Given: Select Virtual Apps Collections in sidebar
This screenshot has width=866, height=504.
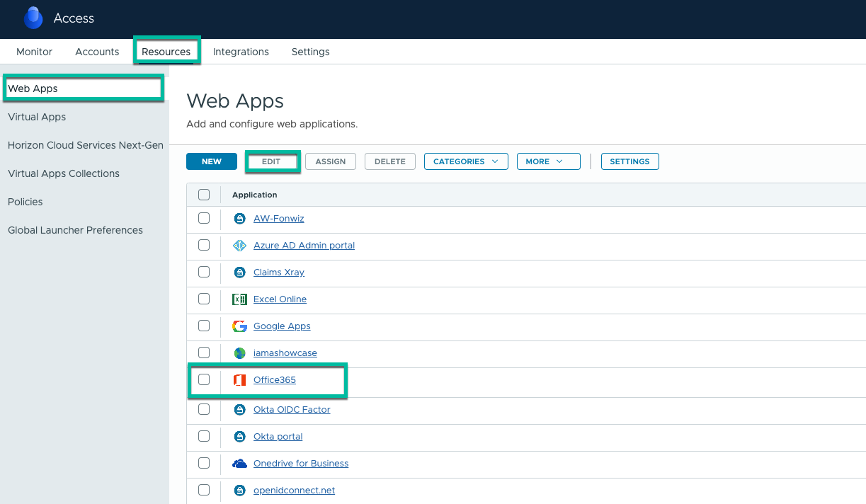Looking at the screenshot, I should pyautogui.click(x=64, y=173).
